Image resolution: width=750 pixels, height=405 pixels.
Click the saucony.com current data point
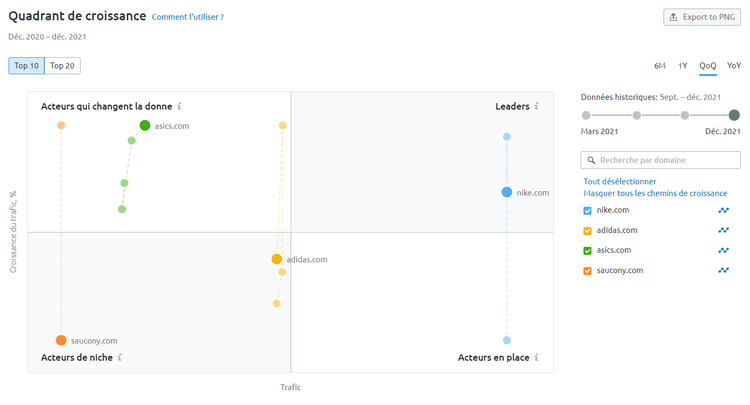(x=61, y=340)
